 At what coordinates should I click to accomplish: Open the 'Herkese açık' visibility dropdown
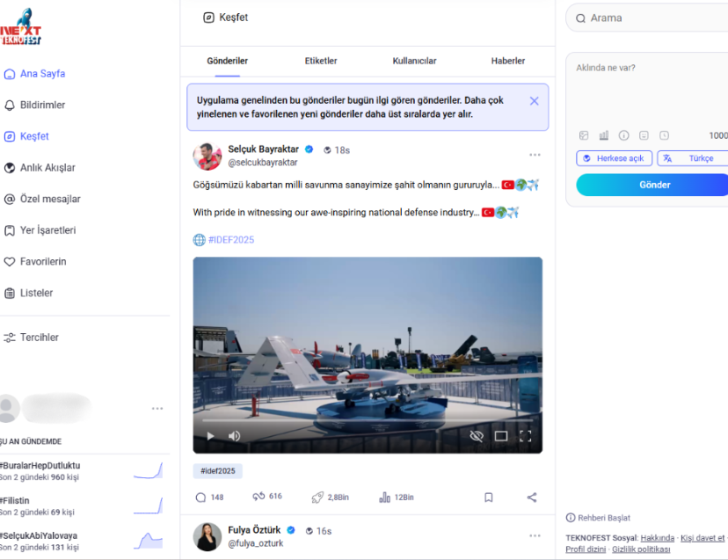(x=614, y=158)
